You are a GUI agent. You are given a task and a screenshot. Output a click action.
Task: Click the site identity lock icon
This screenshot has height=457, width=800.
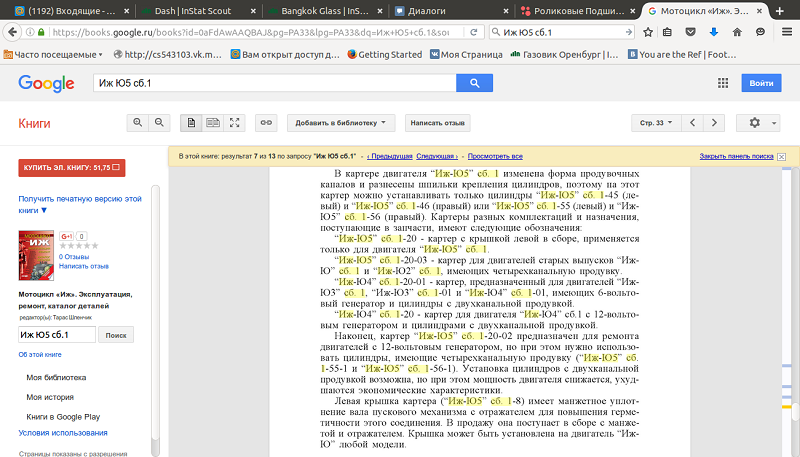[x=41, y=32]
